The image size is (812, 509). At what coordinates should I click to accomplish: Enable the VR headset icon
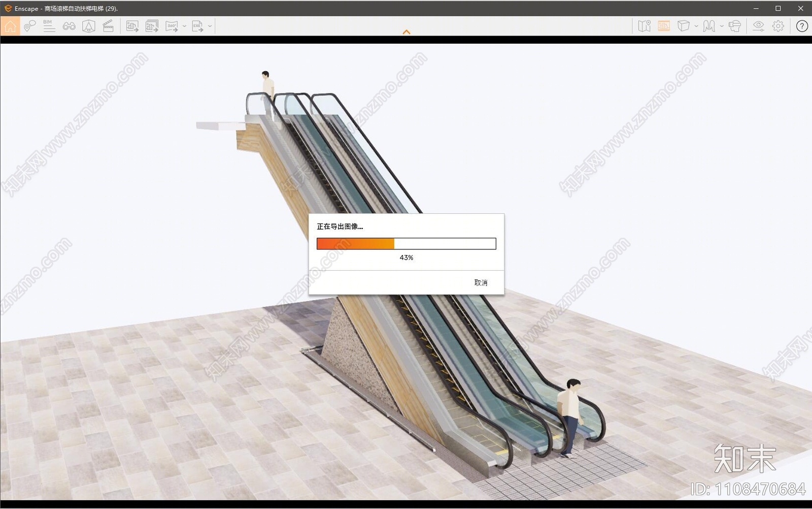coord(734,26)
